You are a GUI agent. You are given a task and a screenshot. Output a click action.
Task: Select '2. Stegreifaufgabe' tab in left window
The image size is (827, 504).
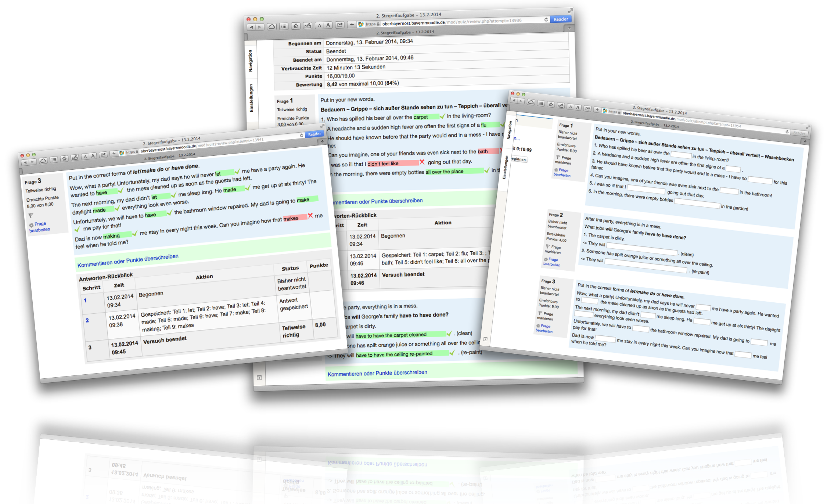(x=169, y=157)
